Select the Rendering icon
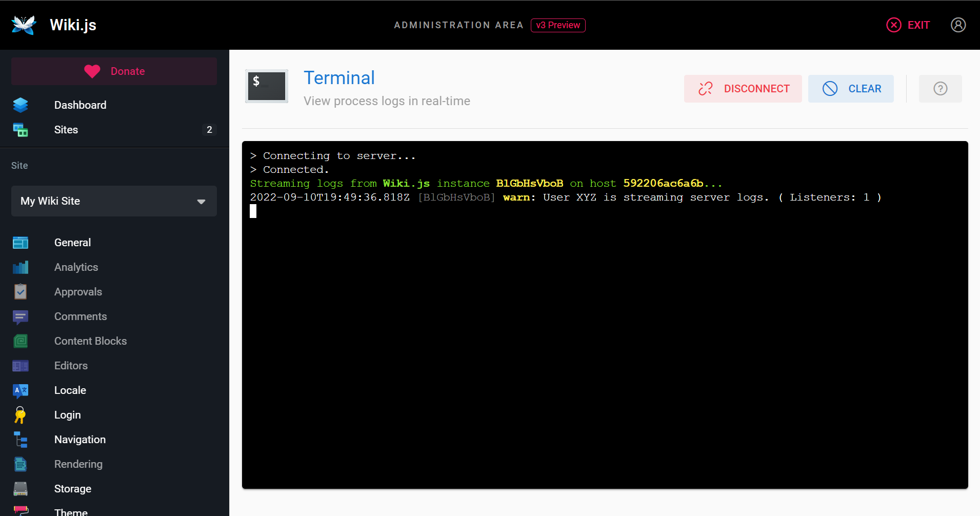The height and width of the screenshot is (516, 980). tap(20, 464)
